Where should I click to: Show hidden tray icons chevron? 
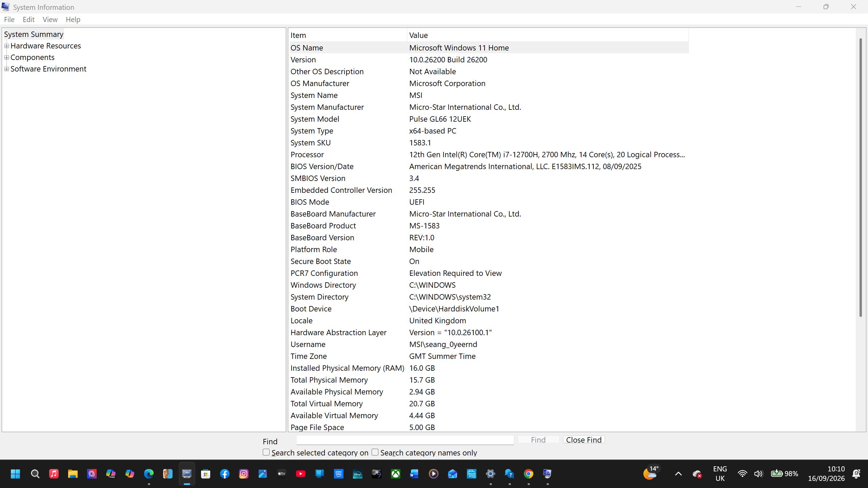tap(678, 474)
